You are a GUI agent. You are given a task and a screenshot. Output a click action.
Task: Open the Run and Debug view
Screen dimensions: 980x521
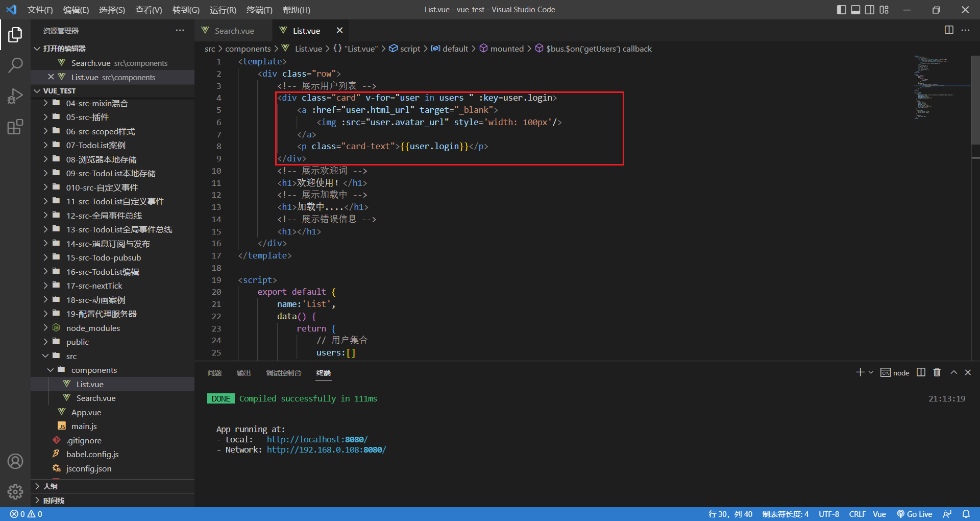click(x=15, y=96)
